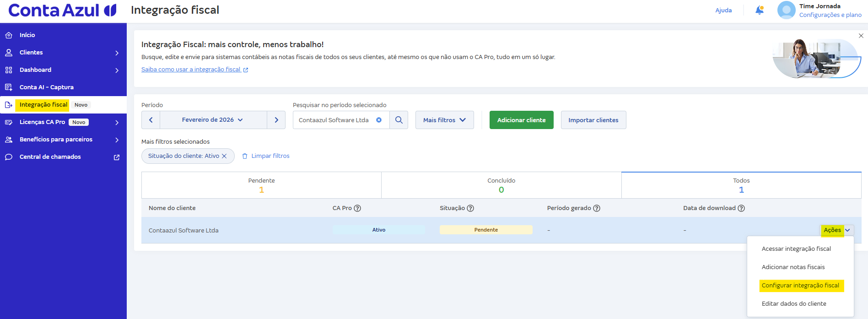The height and width of the screenshot is (319, 868).
Task: Click the CA Pro help question icon
Action: 358,208
